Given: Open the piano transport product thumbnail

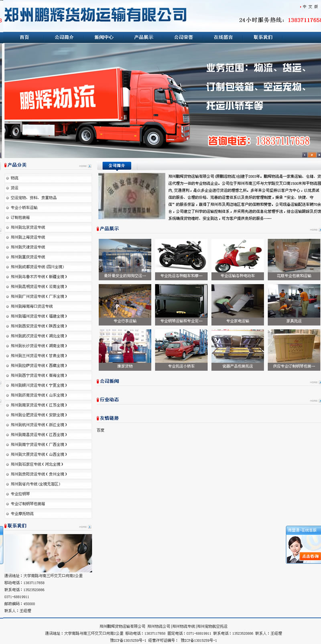Looking at the screenshot, I should 181,301.
